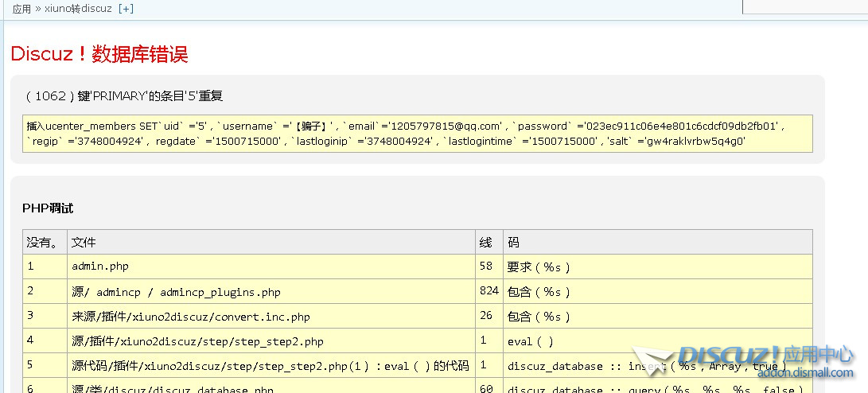Select the admin.php file cell
This screenshot has width=868, height=393.
click(271, 267)
